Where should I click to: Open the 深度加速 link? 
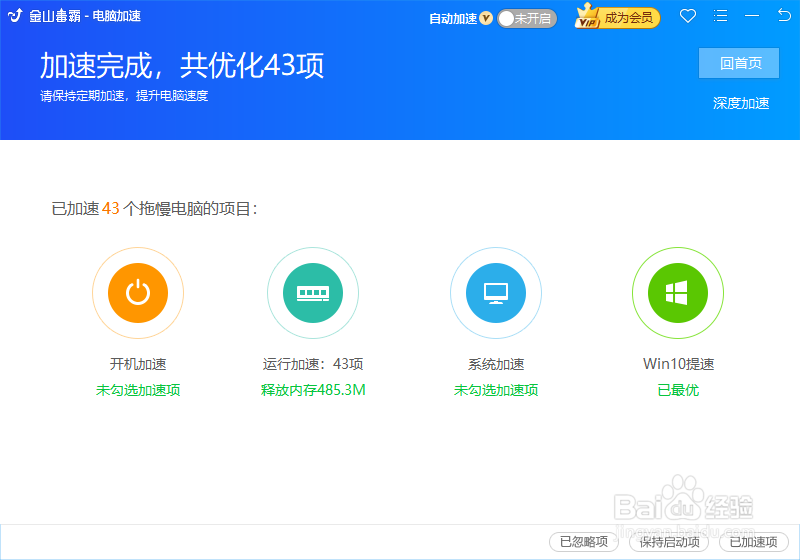pyautogui.click(x=741, y=104)
